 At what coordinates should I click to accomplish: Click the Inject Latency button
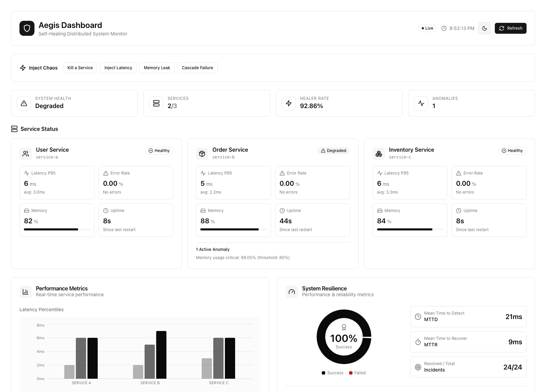pos(118,68)
